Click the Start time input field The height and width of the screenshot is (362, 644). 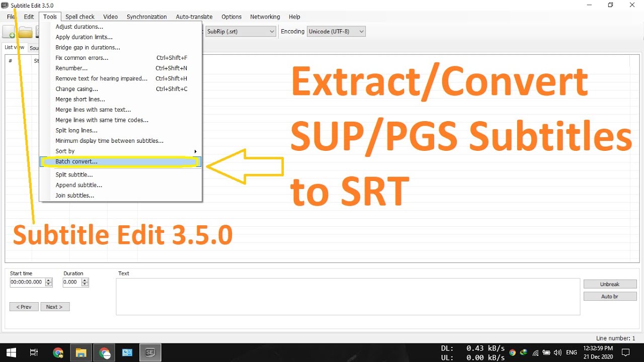(x=27, y=282)
